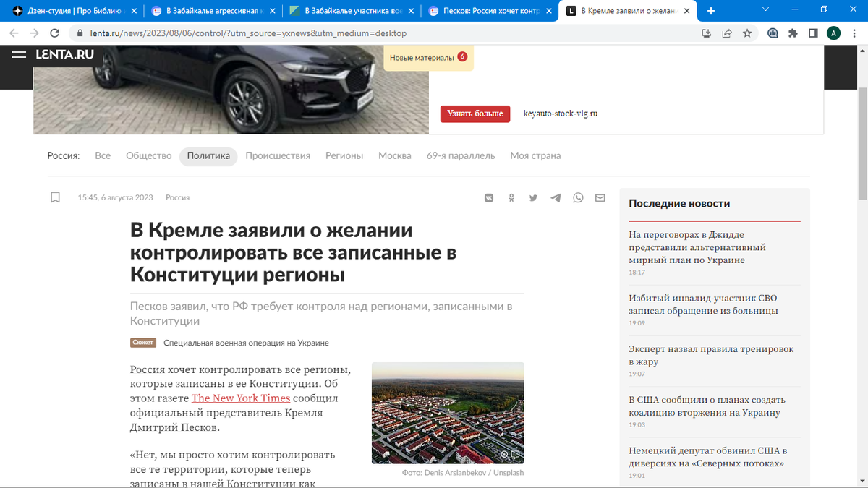Open the 69-я параллель section

(461, 155)
